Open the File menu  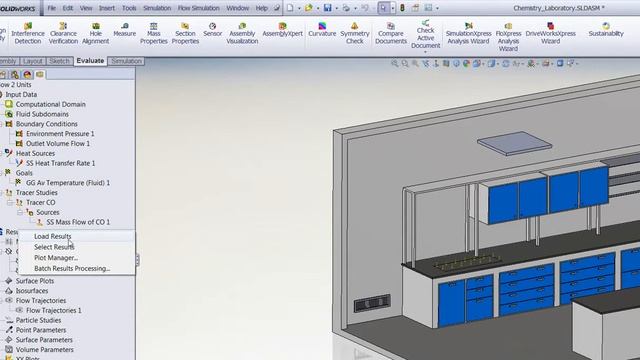(51, 8)
